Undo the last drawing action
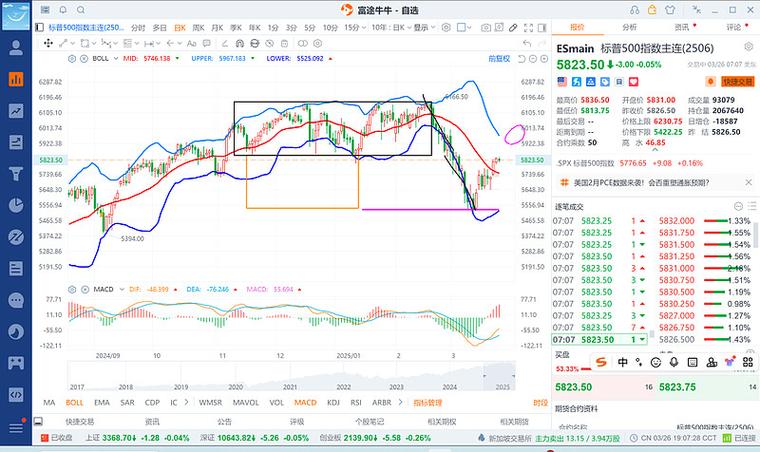The image size is (760, 452). coord(527,43)
